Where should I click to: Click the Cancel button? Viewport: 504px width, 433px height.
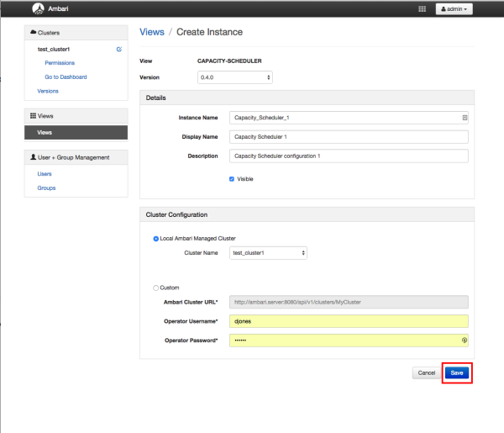426,372
